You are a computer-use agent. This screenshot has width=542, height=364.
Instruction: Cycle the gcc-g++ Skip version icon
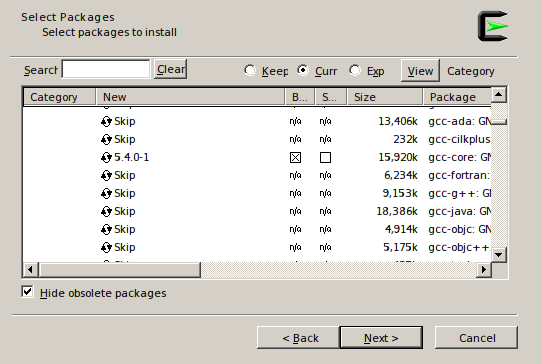(x=106, y=194)
